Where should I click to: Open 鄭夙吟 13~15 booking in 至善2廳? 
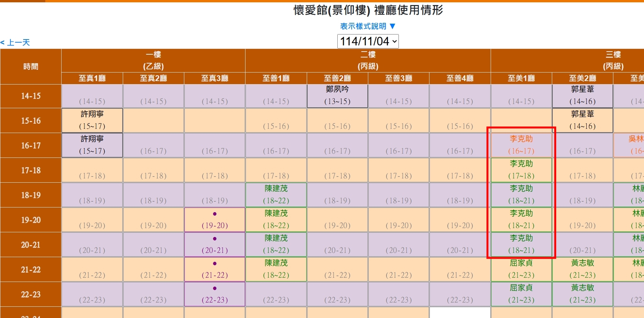(x=337, y=95)
